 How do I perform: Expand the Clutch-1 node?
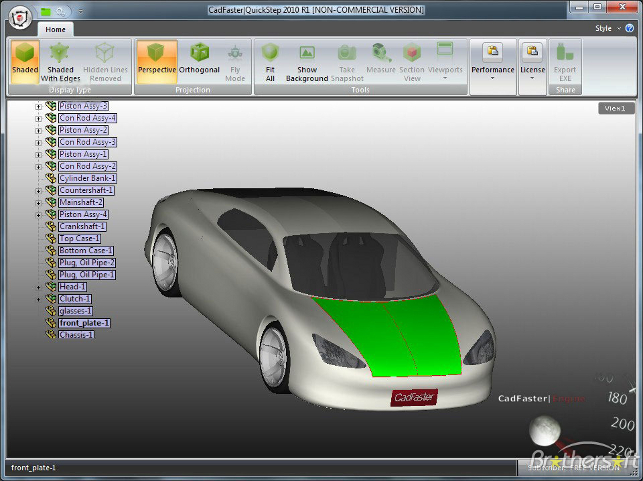pyautogui.click(x=39, y=299)
